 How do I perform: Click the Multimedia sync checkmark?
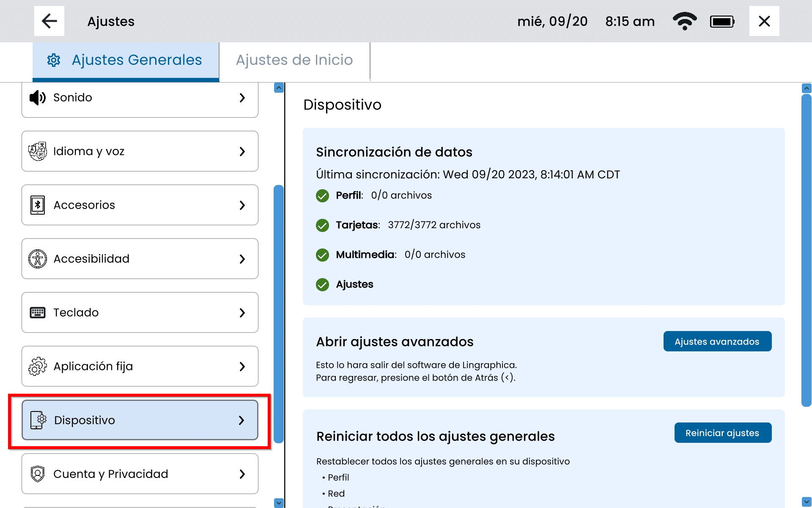[322, 255]
